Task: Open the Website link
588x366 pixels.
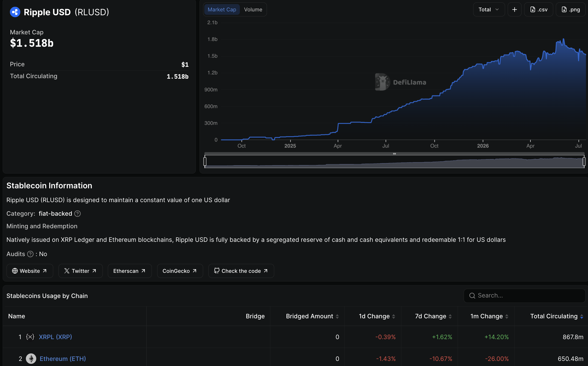Action: [x=29, y=271]
